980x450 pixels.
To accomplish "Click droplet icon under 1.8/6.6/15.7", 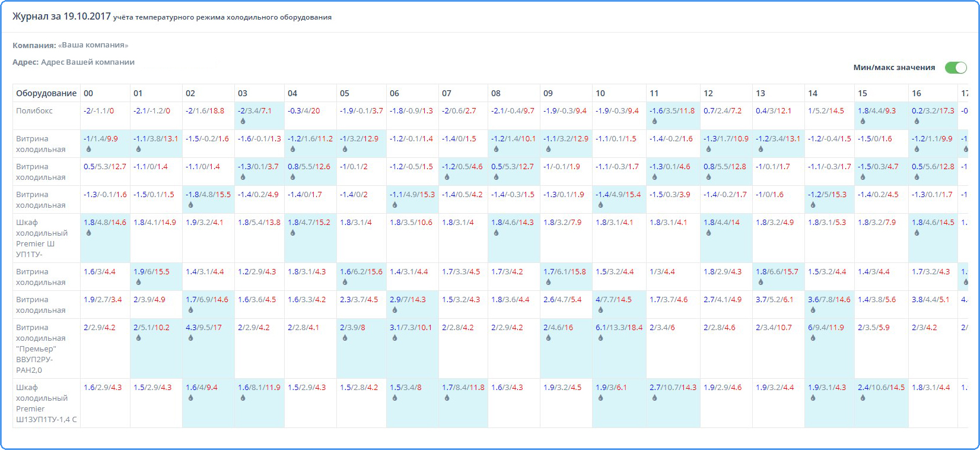I will [761, 282].
